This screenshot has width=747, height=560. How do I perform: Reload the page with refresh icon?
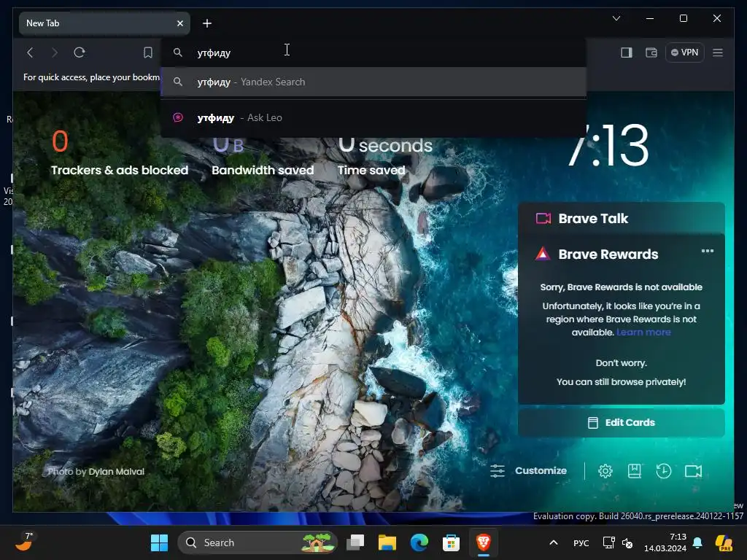(x=79, y=52)
